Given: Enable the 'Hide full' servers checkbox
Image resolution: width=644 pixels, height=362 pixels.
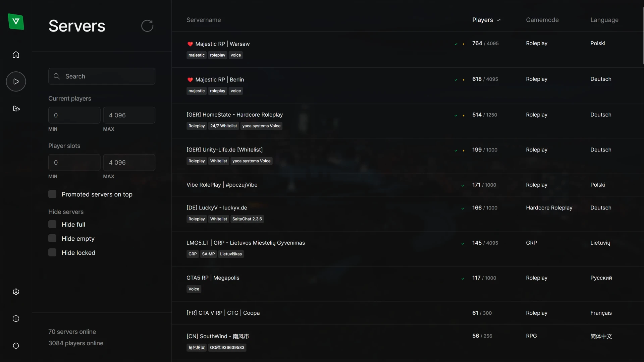Looking at the screenshot, I should [x=52, y=225].
